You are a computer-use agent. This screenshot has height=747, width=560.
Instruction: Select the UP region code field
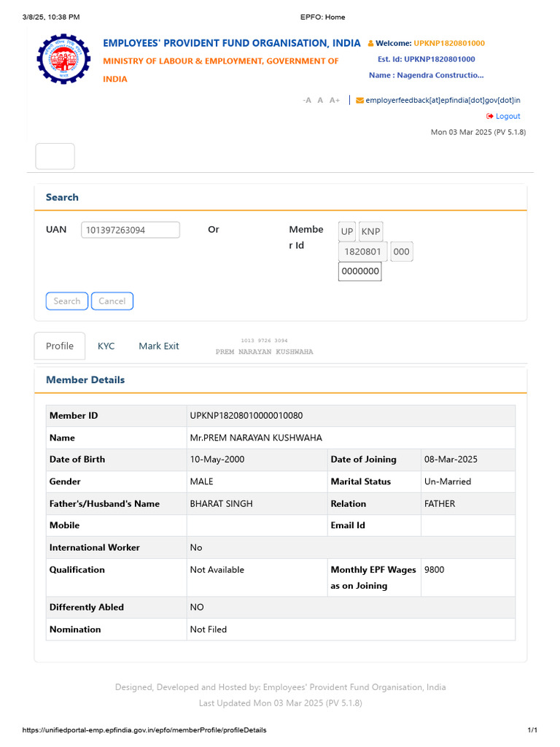347,232
